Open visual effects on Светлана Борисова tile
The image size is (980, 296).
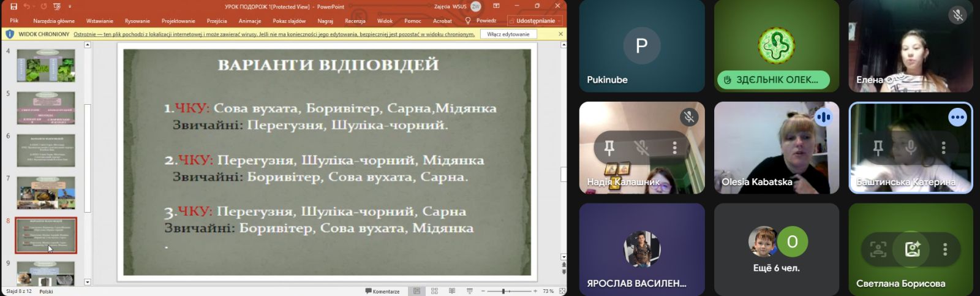[x=912, y=249]
